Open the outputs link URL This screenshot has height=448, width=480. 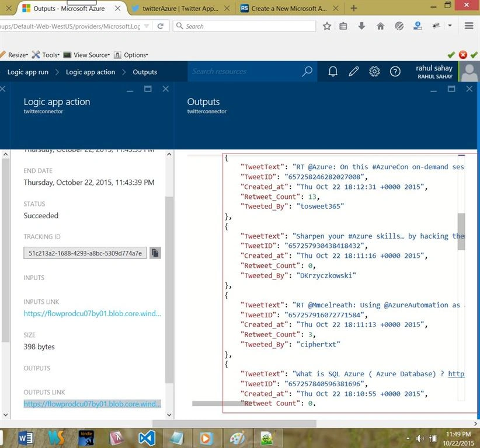92,404
